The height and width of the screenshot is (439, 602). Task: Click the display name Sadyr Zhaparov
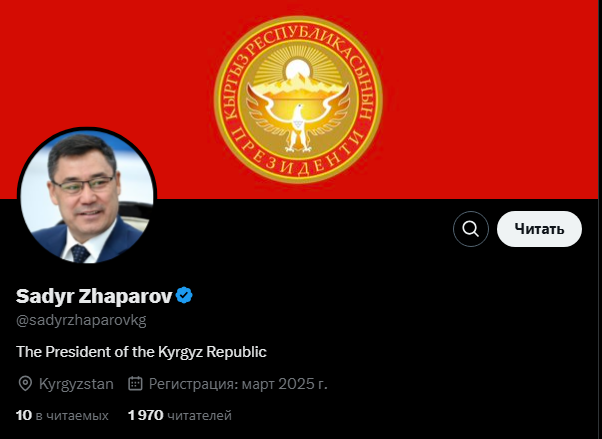point(94,296)
